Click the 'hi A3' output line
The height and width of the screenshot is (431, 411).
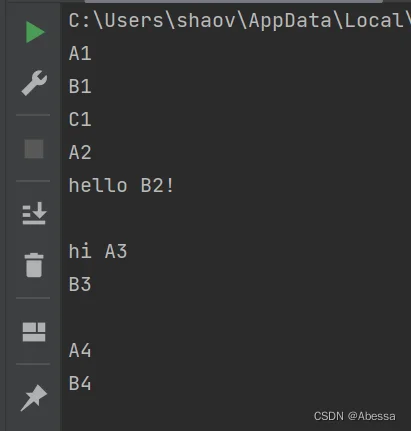pos(98,251)
